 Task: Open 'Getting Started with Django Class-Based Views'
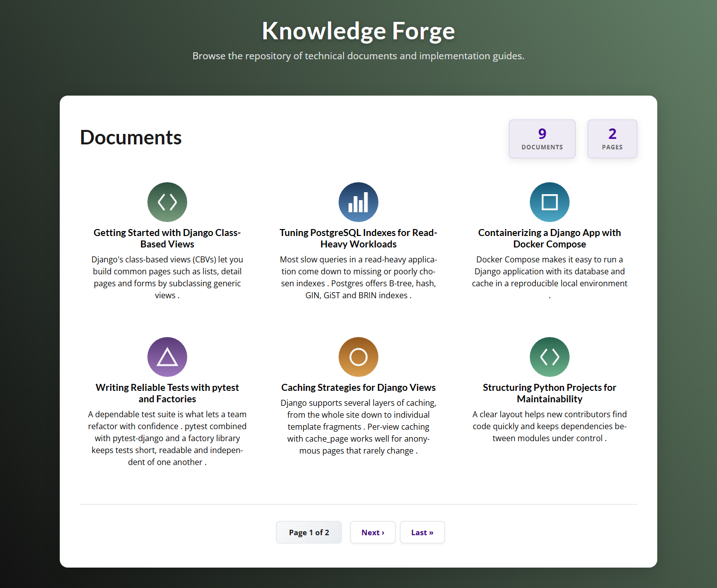point(167,238)
